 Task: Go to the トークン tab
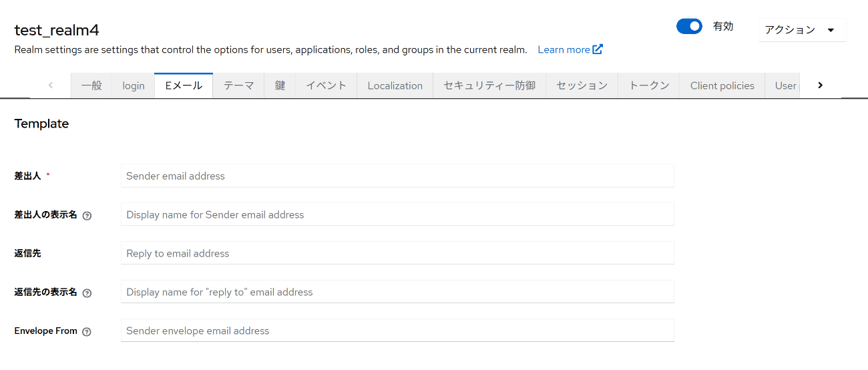[650, 85]
